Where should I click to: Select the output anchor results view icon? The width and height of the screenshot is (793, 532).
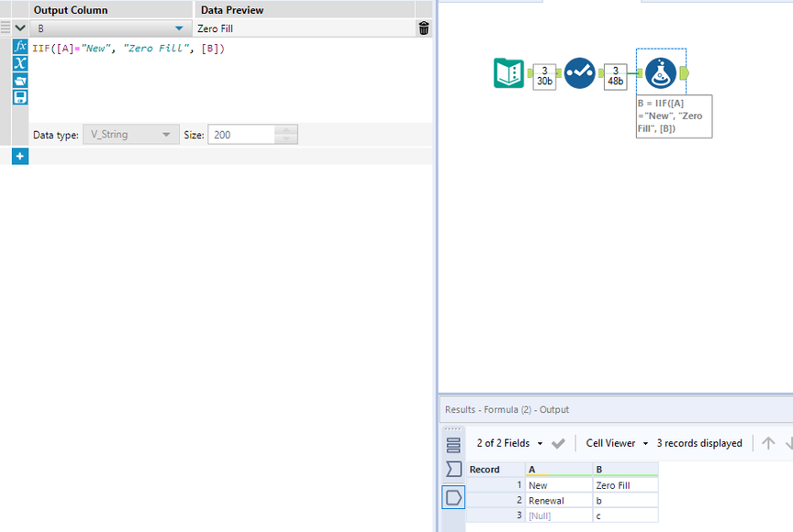453,498
